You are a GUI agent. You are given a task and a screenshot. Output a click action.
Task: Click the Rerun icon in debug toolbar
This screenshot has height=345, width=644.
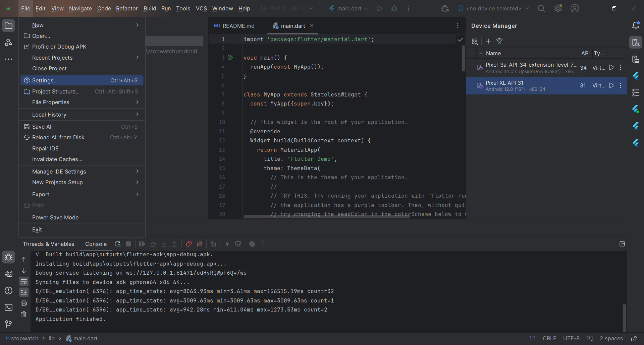[117, 244]
